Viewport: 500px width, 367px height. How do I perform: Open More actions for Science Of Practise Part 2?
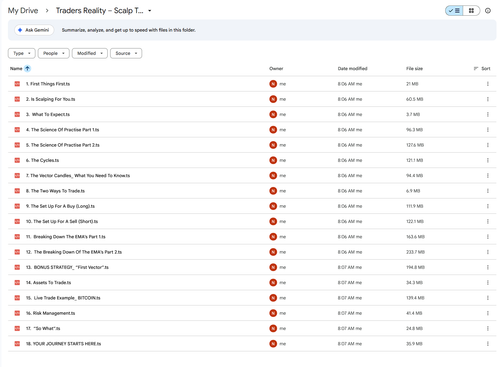487,145
